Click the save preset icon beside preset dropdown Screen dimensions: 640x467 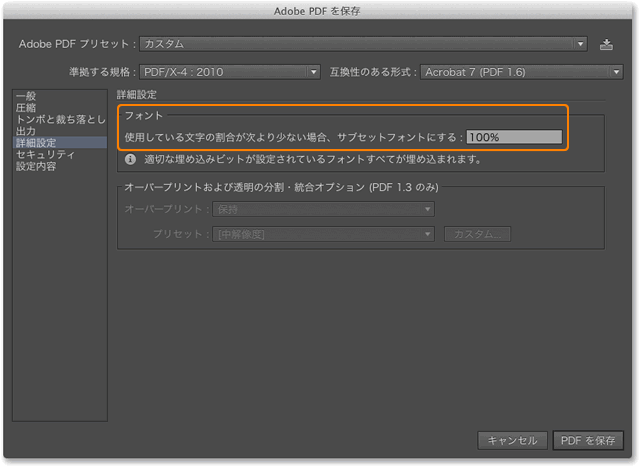click(606, 44)
